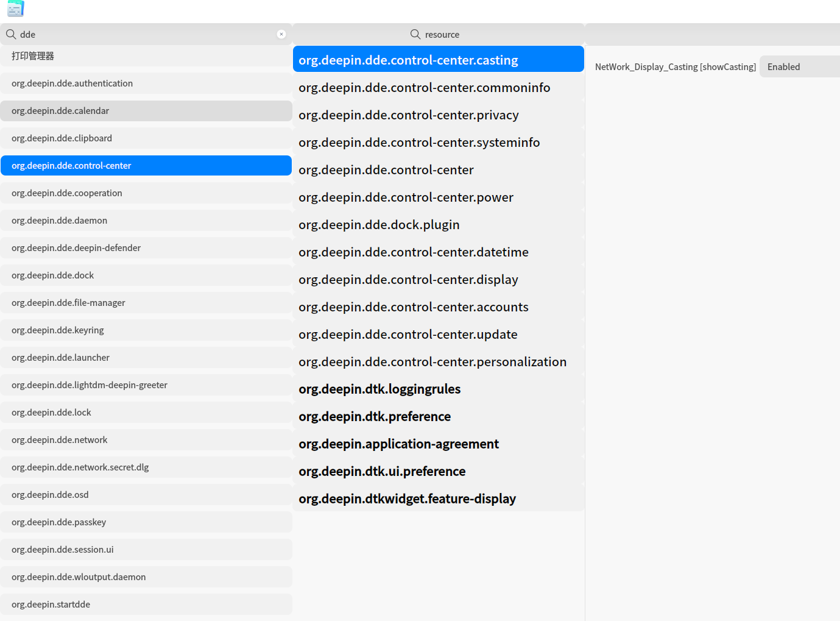840x621 pixels.
Task: Open org.deepin.dde.control-center.casting resource
Action: [439, 60]
